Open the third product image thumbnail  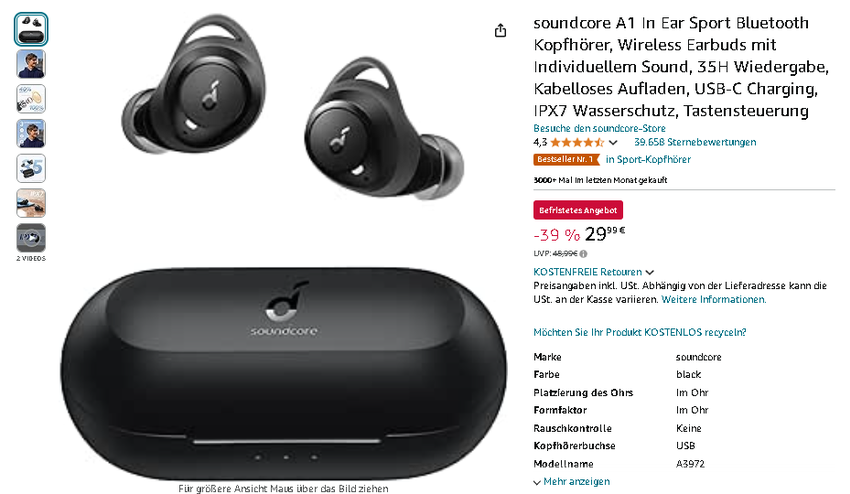click(31, 99)
